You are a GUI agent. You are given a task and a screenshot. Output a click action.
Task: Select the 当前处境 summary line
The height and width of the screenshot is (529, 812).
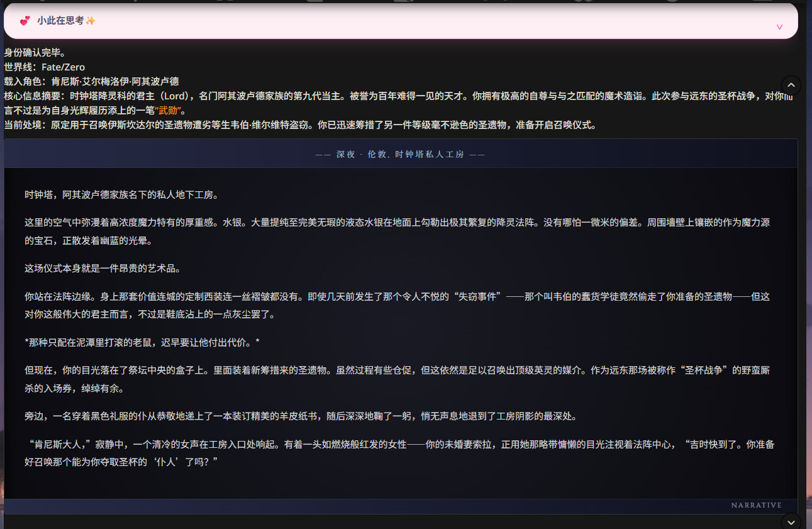click(x=300, y=125)
